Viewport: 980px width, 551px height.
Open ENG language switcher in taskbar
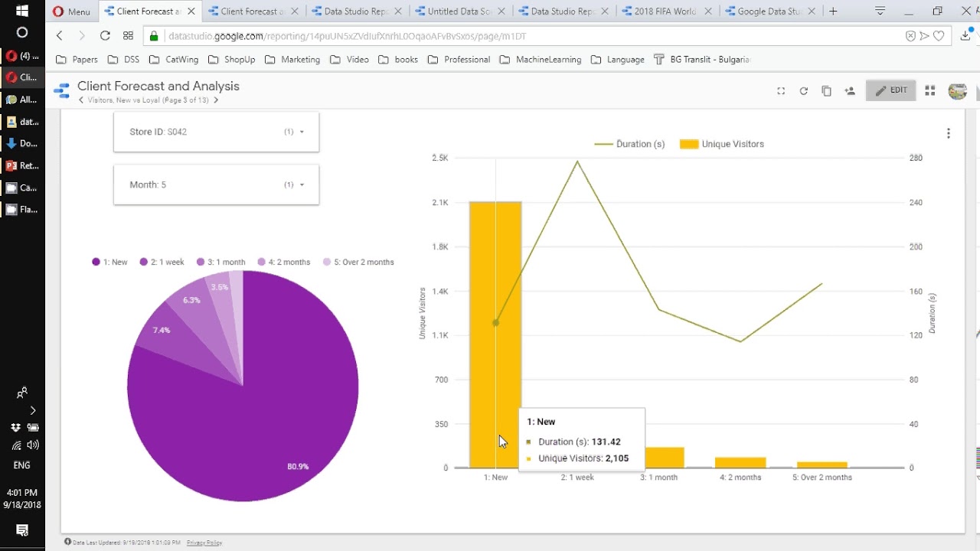point(22,465)
